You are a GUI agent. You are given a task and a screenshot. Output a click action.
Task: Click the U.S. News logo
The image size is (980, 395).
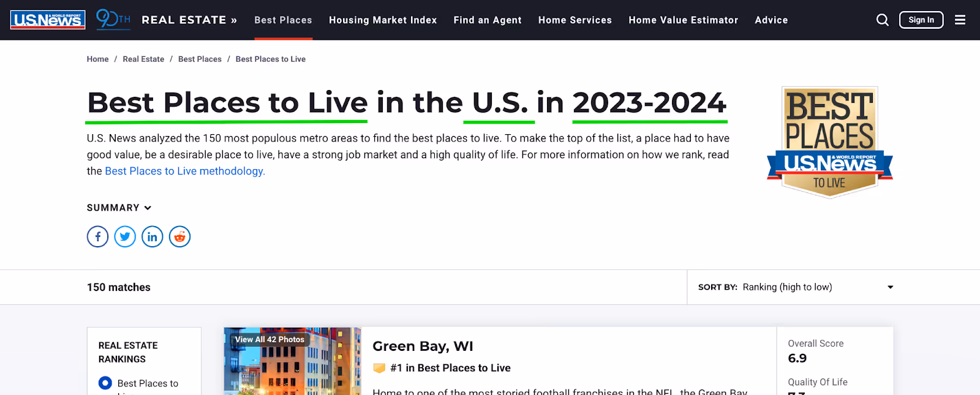click(48, 20)
